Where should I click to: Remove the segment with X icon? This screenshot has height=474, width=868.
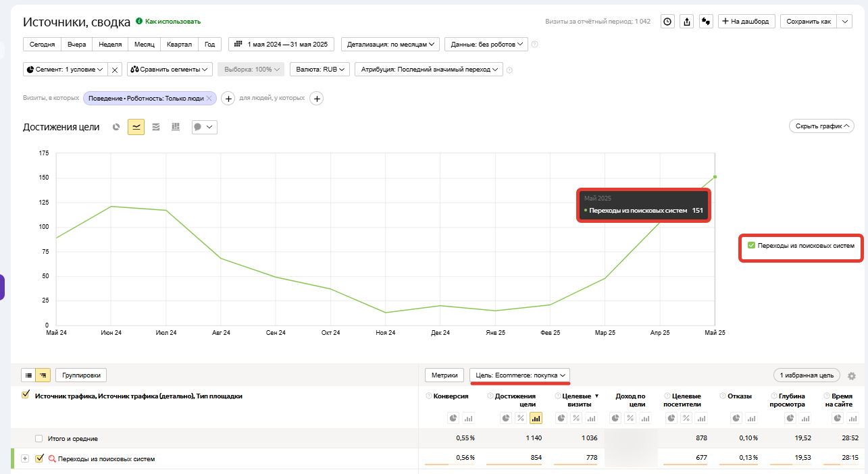click(x=115, y=70)
